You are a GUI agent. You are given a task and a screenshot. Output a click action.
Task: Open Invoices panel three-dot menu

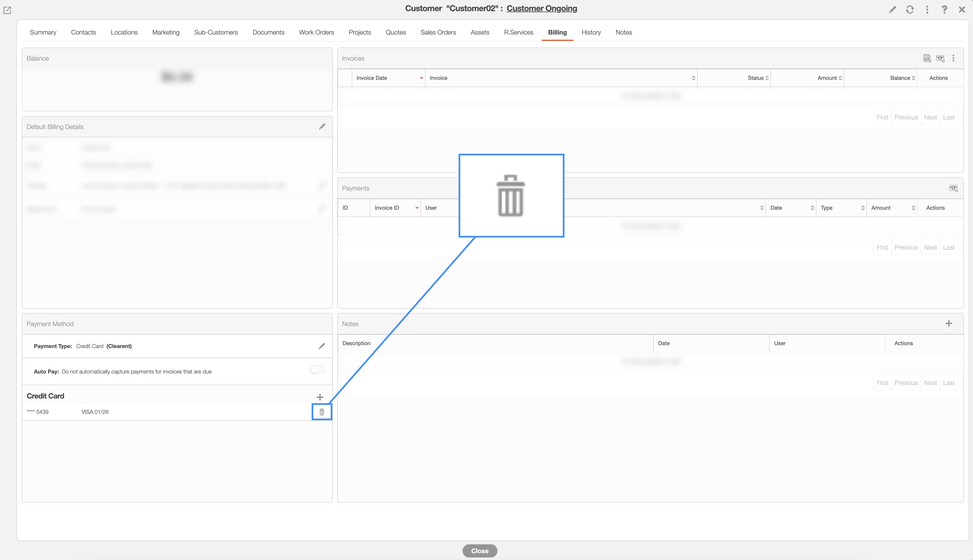[x=953, y=58]
